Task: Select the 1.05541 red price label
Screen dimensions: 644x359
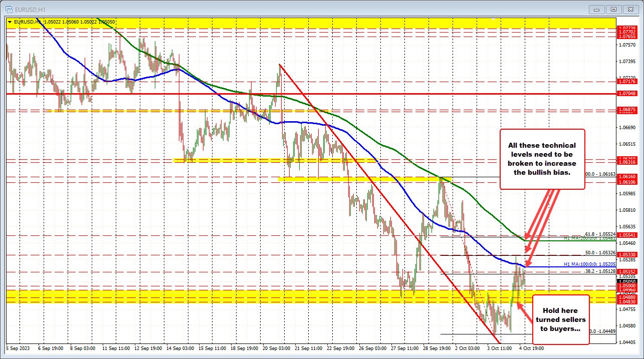Action: [x=627, y=235]
